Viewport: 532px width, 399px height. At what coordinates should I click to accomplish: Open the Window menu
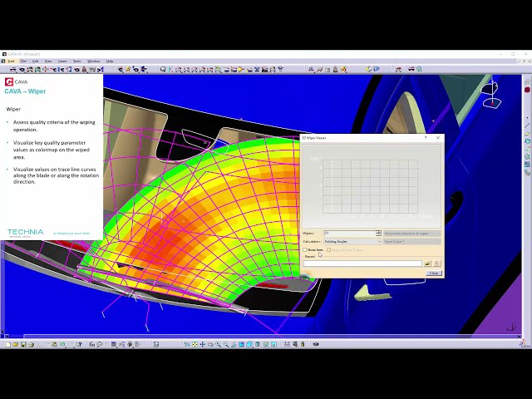point(94,62)
